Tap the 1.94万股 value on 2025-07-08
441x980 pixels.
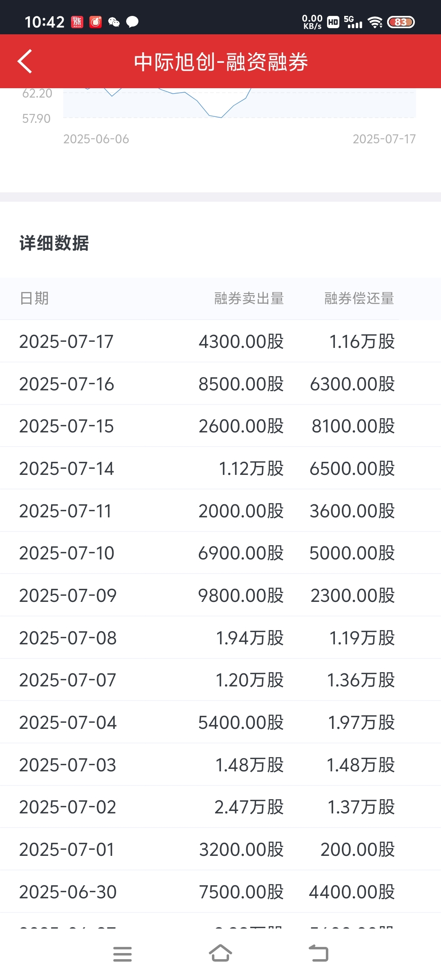tap(250, 638)
